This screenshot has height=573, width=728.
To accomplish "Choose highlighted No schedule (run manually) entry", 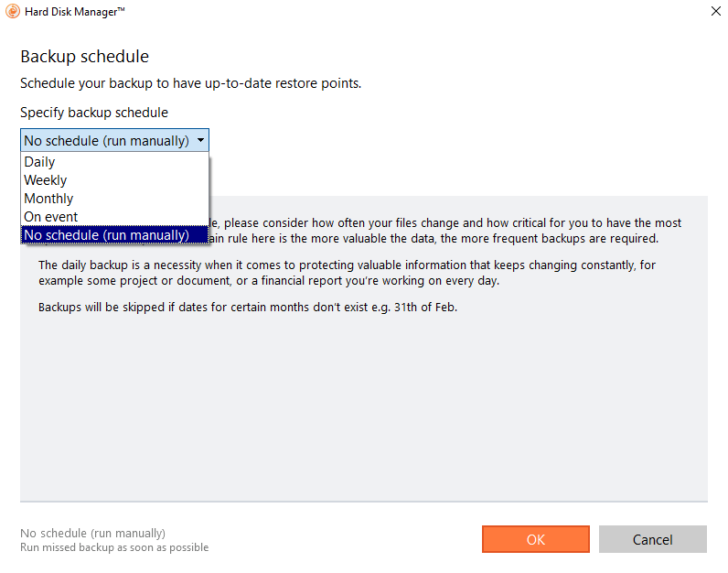I will [x=114, y=234].
